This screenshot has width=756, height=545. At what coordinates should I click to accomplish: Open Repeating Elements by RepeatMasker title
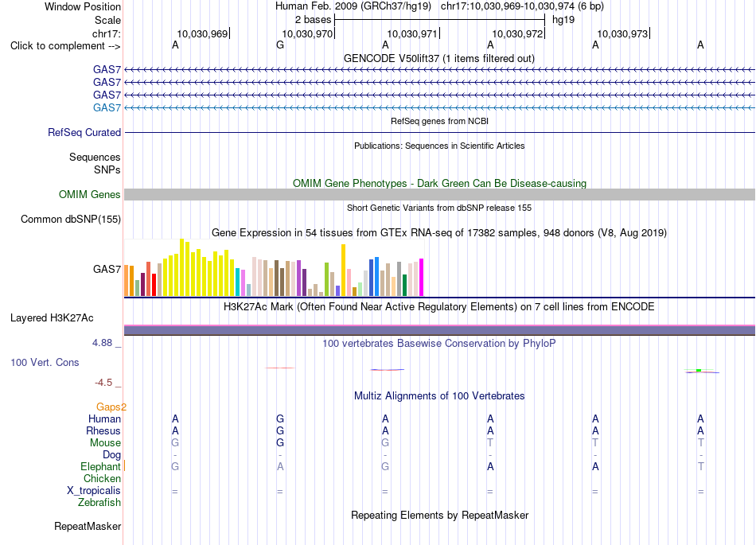[x=439, y=515]
